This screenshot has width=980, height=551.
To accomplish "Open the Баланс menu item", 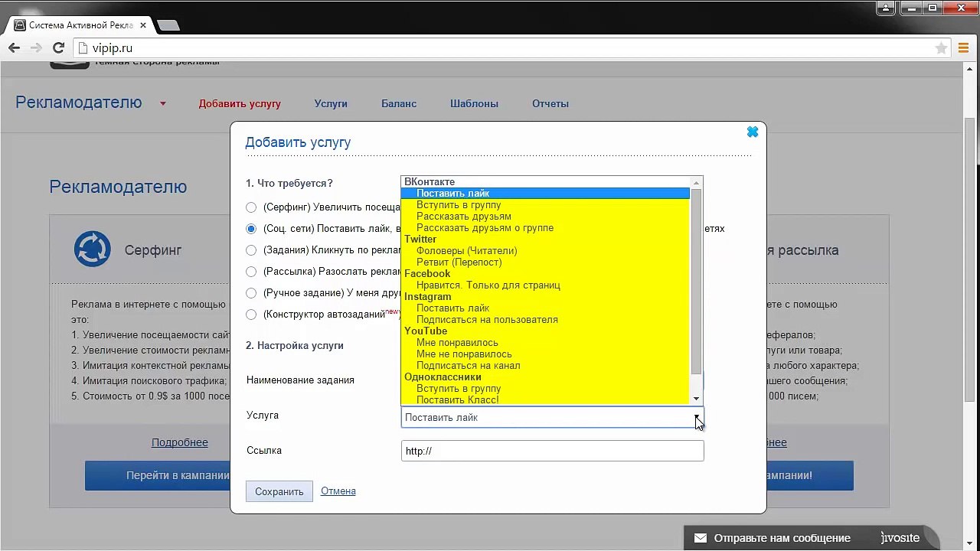I will click(399, 104).
